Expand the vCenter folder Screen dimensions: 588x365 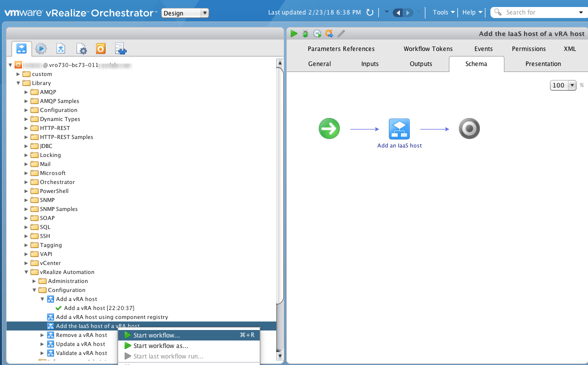pyautogui.click(x=26, y=263)
